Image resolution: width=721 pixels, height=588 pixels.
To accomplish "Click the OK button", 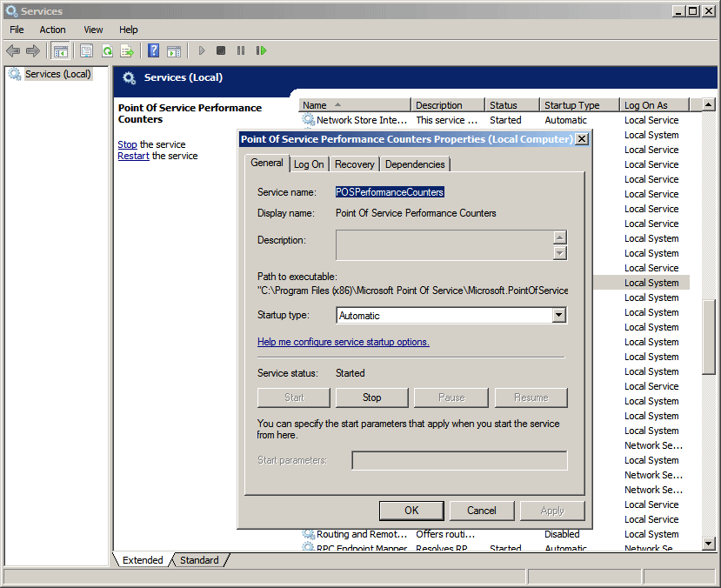I will click(411, 511).
